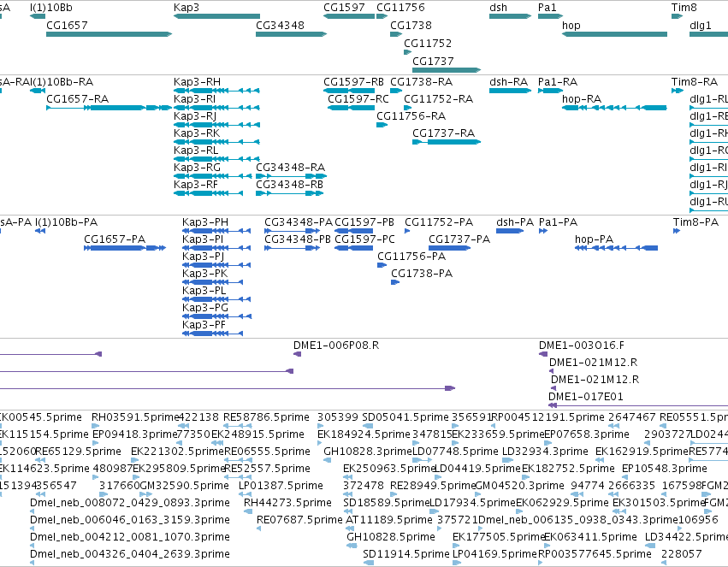The image size is (728, 567).
Task: Select transcript CG34348-RB
Action: 290,185
